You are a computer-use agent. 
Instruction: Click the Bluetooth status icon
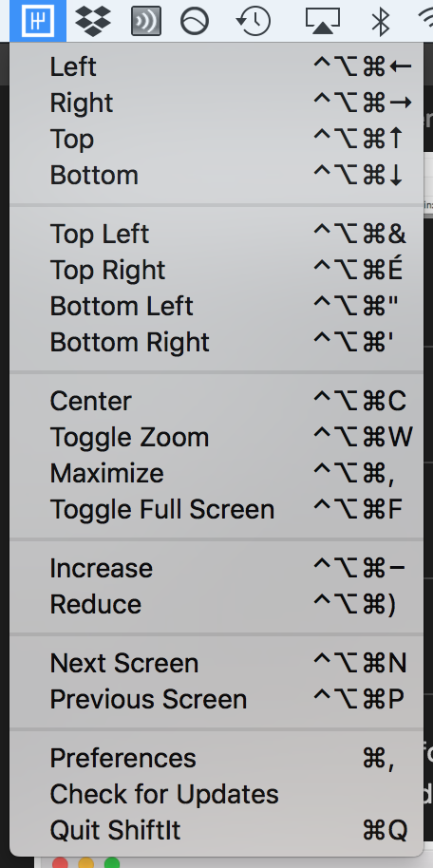(x=380, y=21)
